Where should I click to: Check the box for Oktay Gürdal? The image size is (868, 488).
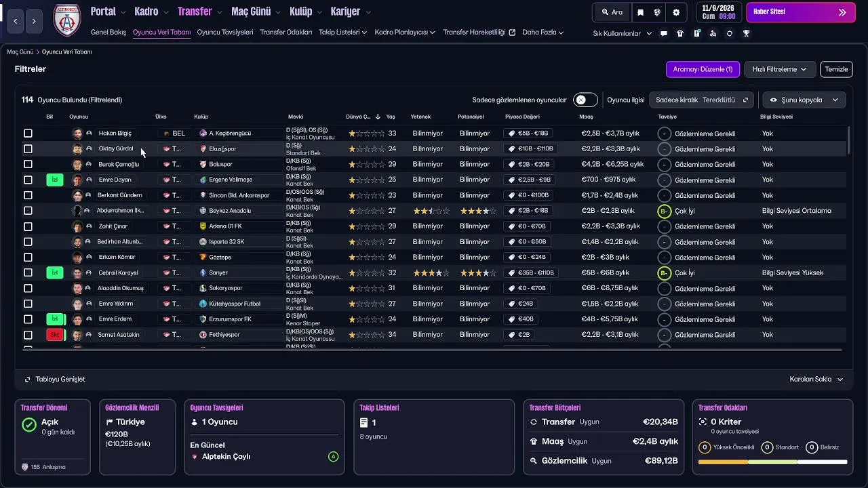click(x=28, y=148)
